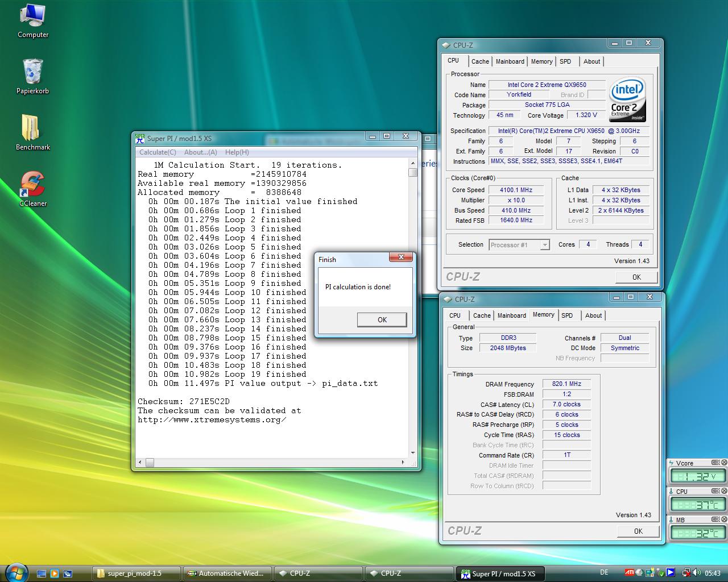This screenshot has width=728, height=582.
Task: Open the About...(A) menu in Super PI
Action: pos(200,152)
